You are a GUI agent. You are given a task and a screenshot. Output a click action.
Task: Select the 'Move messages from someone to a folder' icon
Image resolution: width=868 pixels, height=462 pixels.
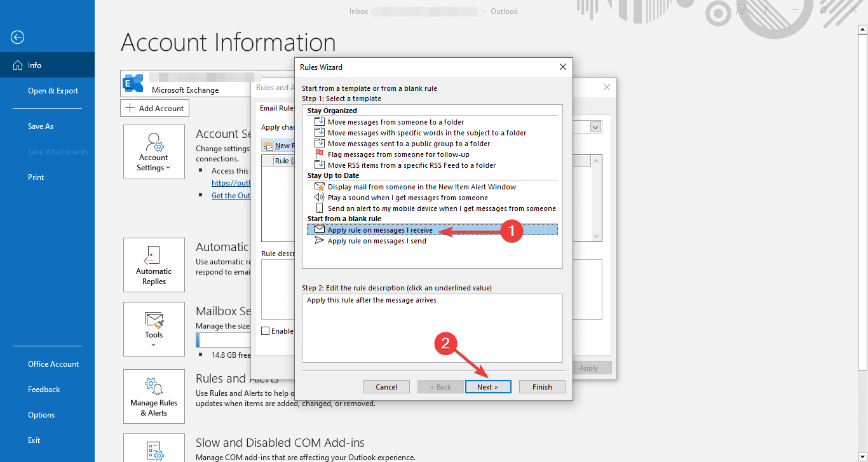pyautogui.click(x=320, y=121)
